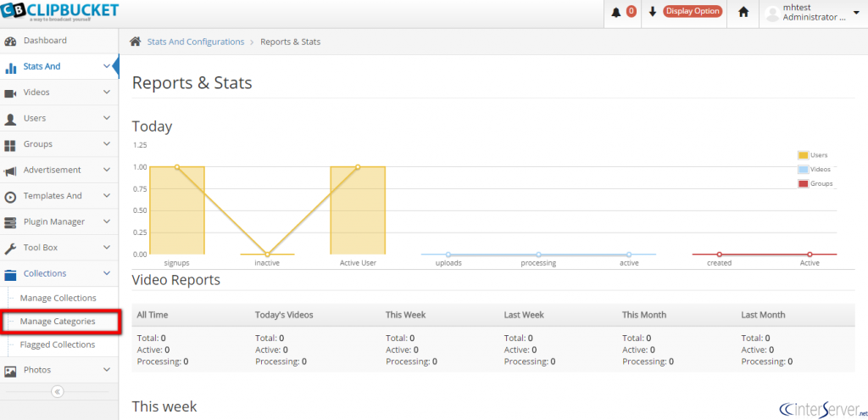This screenshot has height=420, width=868.
Task: Select the Videos menu label
Action: [36, 92]
